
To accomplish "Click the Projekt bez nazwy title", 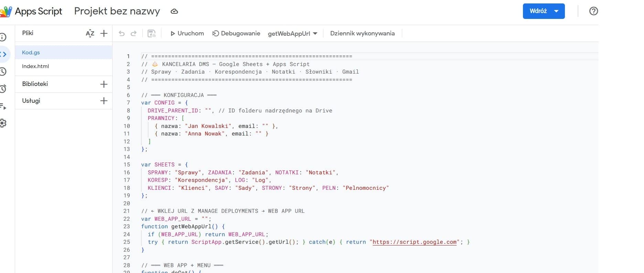I will (x=117, y=11).
